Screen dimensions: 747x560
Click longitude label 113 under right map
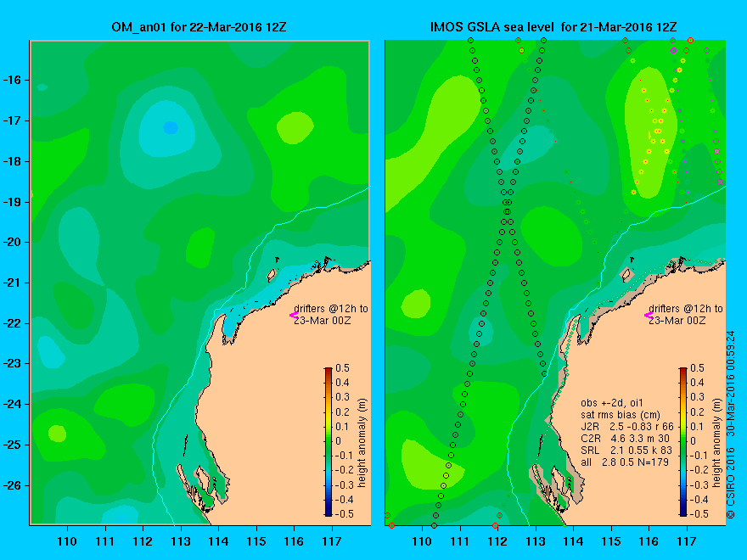click(x=536, y=541)
